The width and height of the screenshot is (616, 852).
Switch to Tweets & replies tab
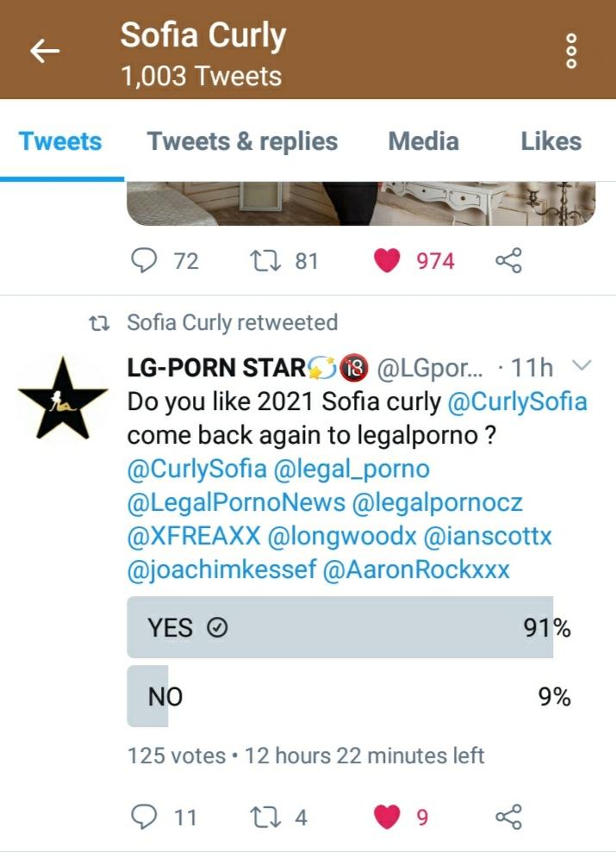point(242,141)
